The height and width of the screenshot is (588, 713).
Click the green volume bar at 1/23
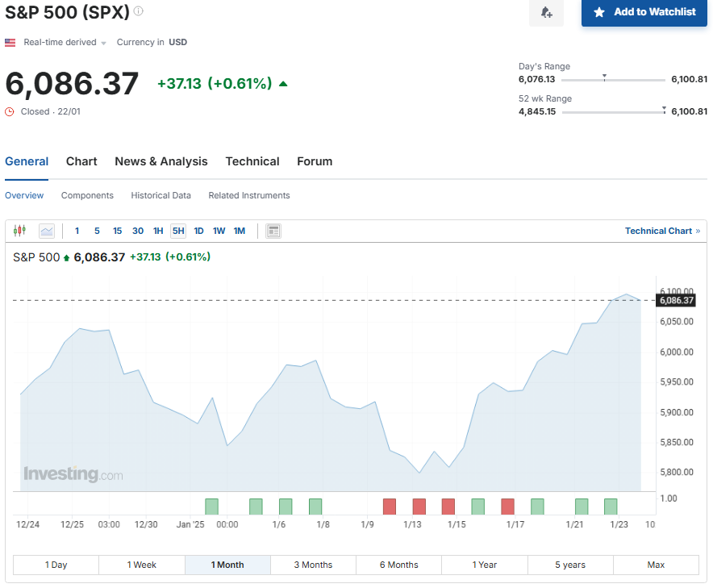(x=611, y=507)
